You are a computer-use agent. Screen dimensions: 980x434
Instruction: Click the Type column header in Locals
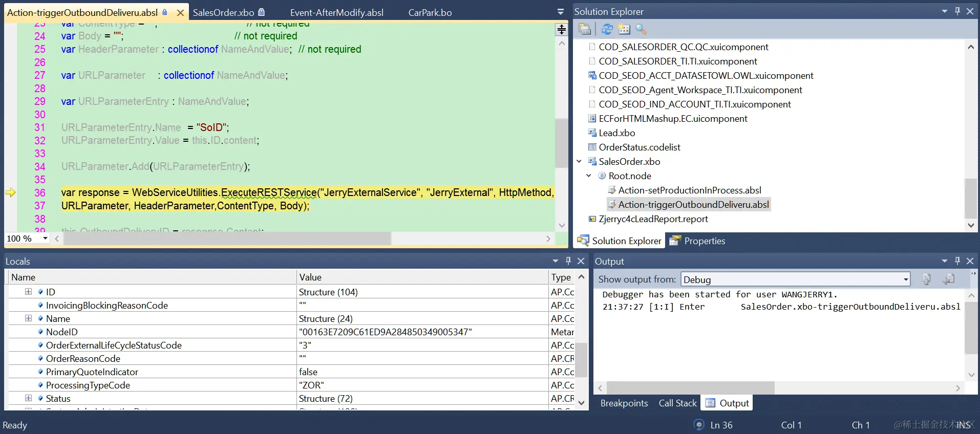point(561,277)
